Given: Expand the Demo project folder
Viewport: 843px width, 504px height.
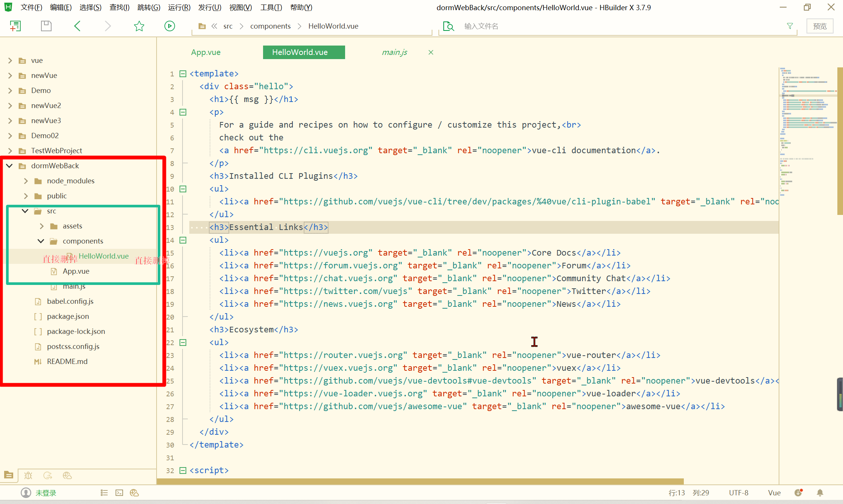Looking at the screenshot, I should (10, 90).
